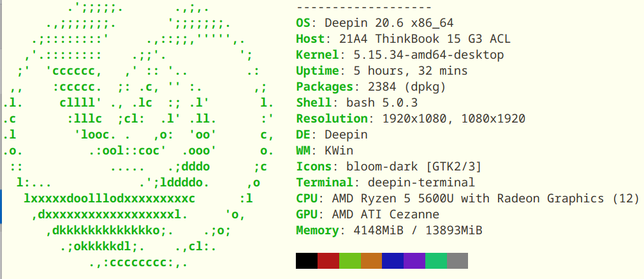Click 'AMD Ryzen 5 5600U with Radeon Graphics'
The width and height of the screenshot is (644, 279).
pos(467,199)
